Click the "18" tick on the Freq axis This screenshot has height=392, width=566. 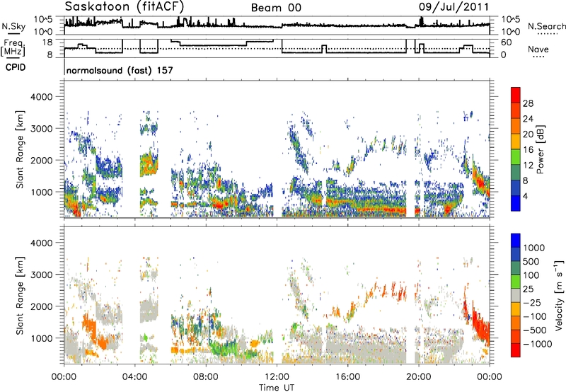point(47,42)
